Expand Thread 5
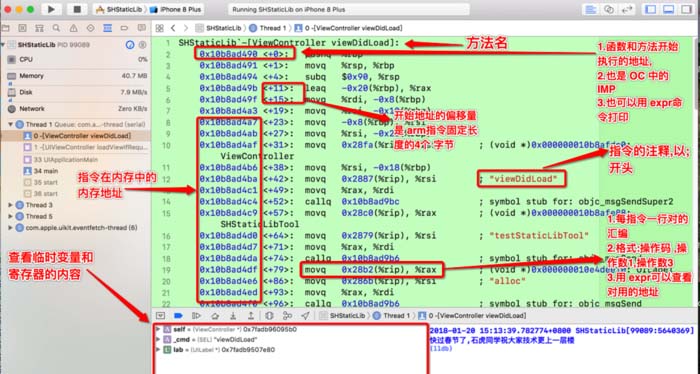Image resolution: width=700 pixels, height=374 pixels. 11,216
